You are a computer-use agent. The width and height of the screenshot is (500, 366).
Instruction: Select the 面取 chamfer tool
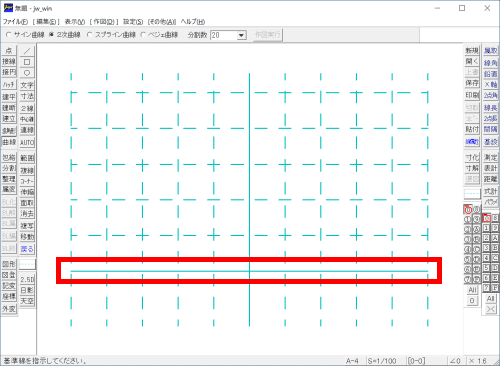tap(27, 203)
